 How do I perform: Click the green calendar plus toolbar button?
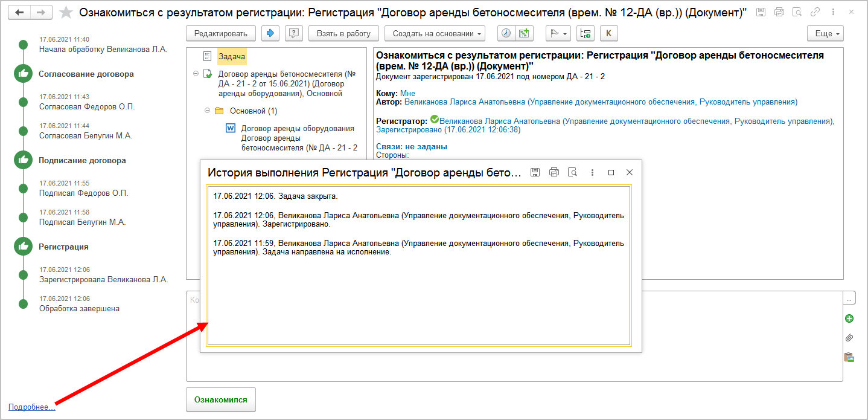523,33
